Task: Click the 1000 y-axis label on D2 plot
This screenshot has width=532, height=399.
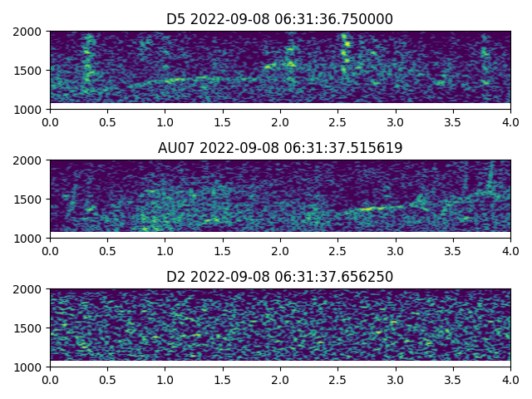Action: click(x=30, y=367)
